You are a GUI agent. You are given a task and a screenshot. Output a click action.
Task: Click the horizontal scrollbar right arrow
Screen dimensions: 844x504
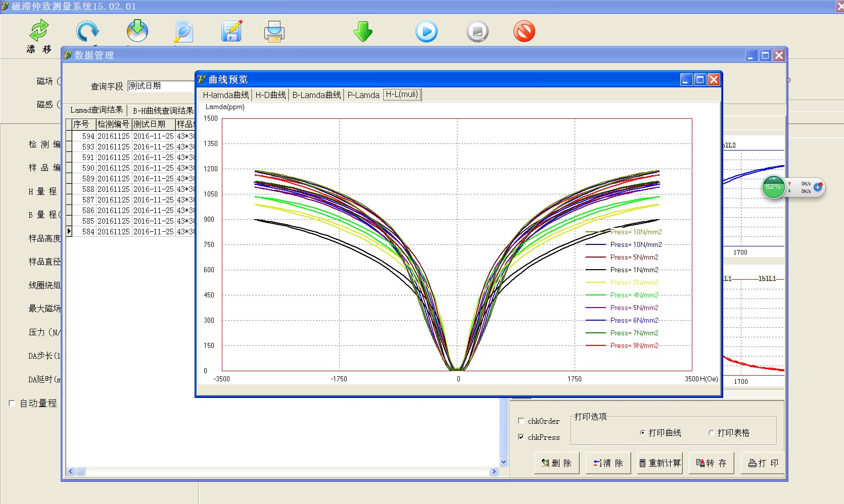click(494, 472)
